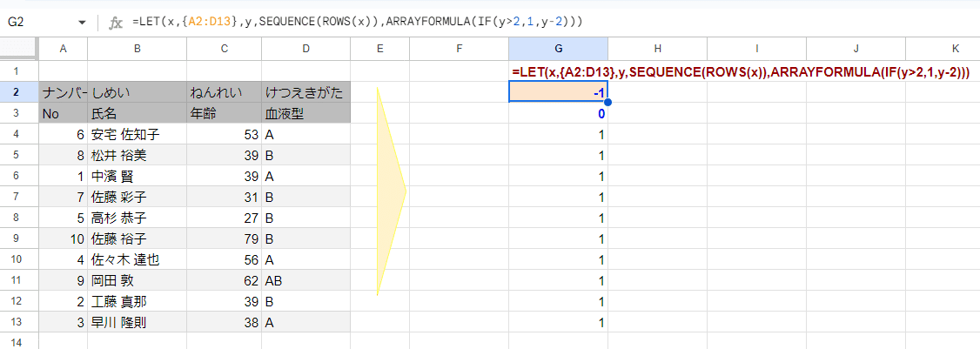The width and height of the screenshot is (980, 349).
Task: Click header cell けつえきがた
Action: [x=305, y=92]
